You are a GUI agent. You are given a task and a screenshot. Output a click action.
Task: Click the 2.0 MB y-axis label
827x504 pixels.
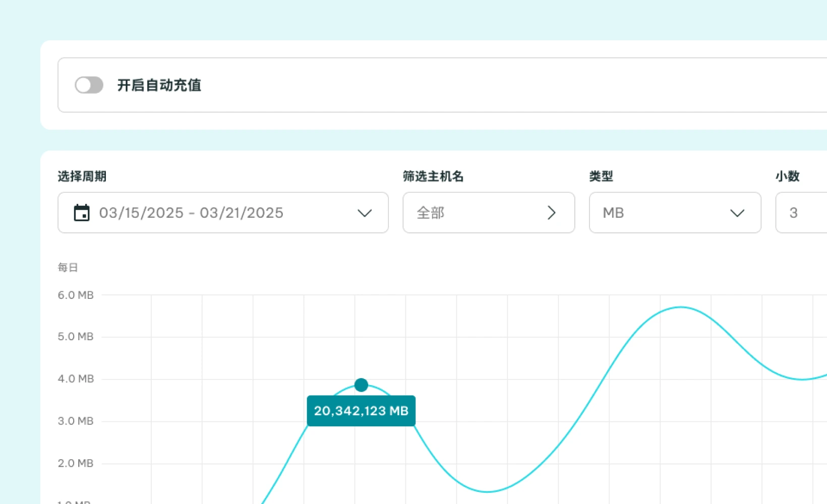coord(76,463)
